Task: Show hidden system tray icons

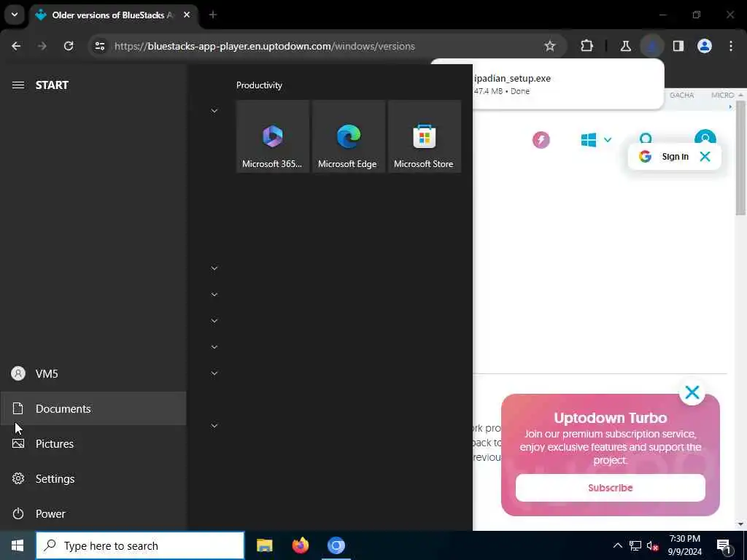Action: pyautogui.click(x=617, y=545)
